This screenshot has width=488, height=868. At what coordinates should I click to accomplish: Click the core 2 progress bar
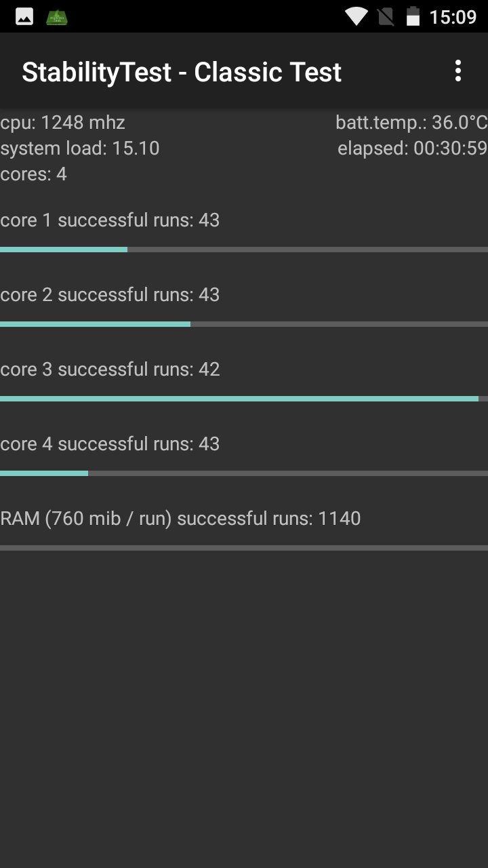coord(244,324)
